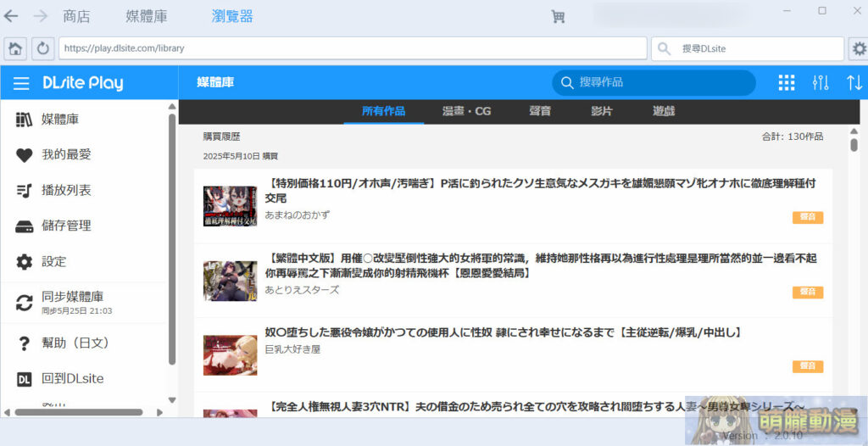Click circle name あとりえスターズ
The width and height of the screenshot is (868, 446).
pos(302,290)
